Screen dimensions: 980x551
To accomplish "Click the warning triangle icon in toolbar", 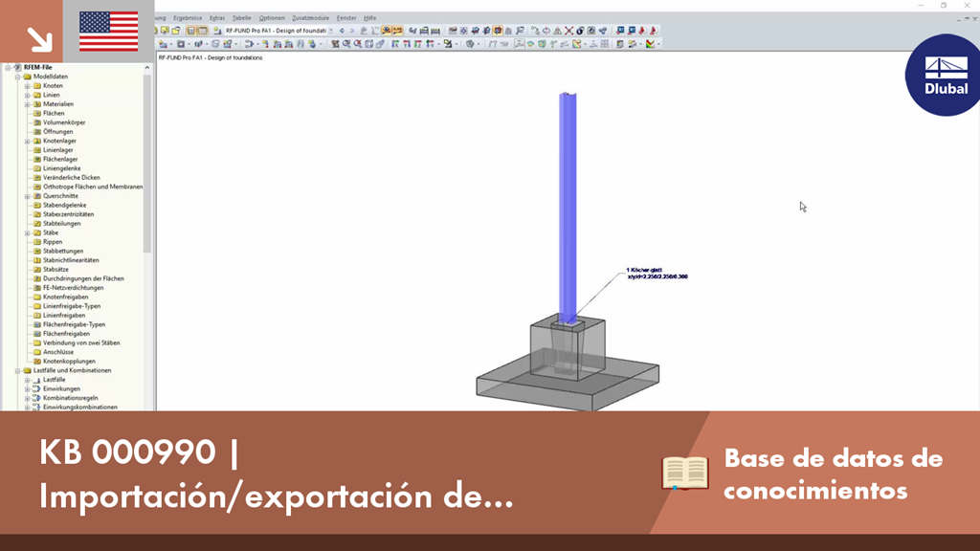I will point(558,30).
